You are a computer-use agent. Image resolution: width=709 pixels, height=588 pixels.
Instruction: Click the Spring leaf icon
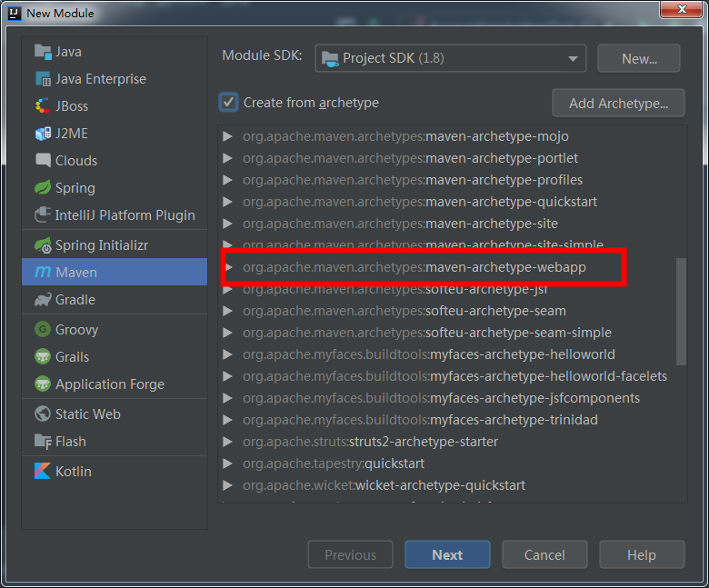coord(43,187)
